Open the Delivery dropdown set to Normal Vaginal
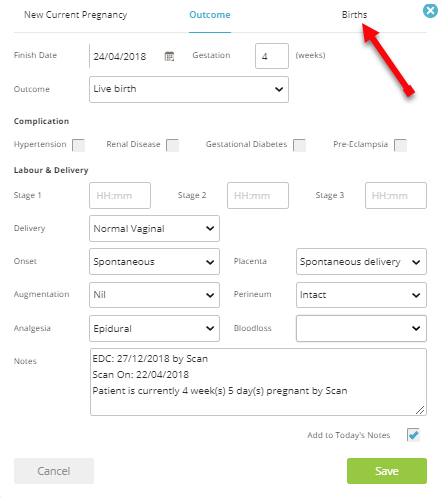The image size is (440, 497). click(154, 228)
